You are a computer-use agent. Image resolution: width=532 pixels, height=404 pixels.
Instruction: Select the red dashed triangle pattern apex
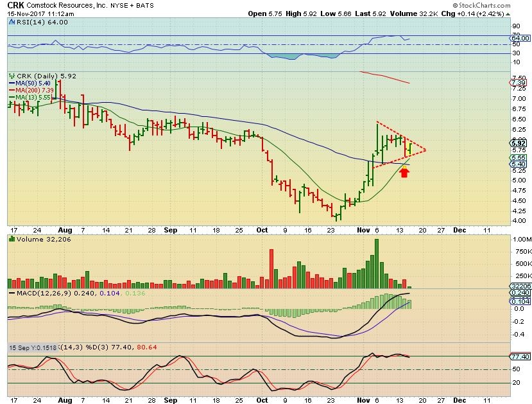pos(425,150)
